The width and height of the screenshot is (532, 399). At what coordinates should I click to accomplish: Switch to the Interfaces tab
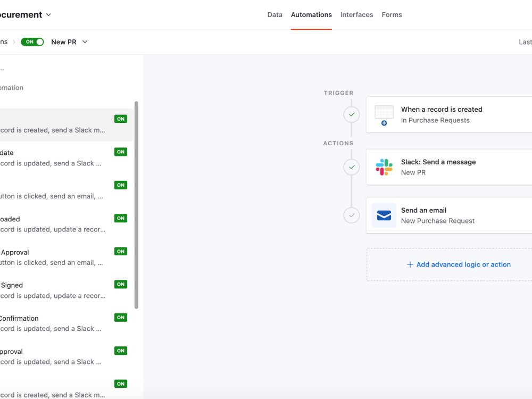point(356,14)
